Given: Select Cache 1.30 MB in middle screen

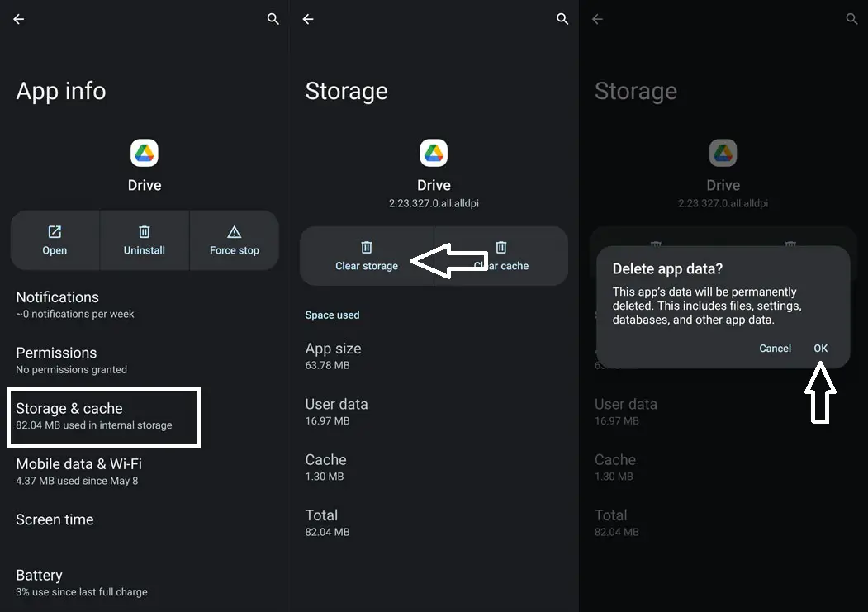Looking at the screenshot, I should (434, 467).
